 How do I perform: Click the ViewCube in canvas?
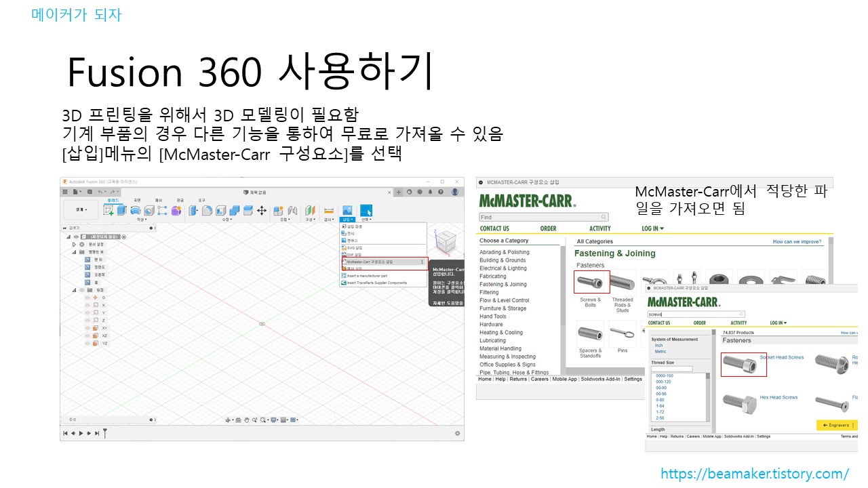point(445,242)
